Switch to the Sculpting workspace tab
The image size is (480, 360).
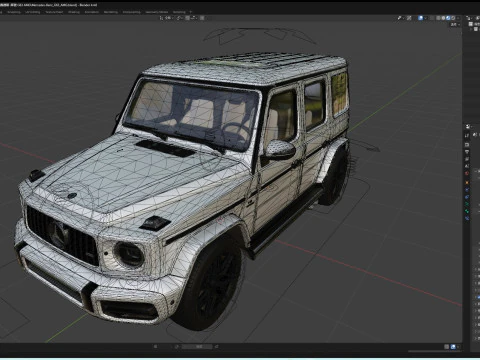14,12
